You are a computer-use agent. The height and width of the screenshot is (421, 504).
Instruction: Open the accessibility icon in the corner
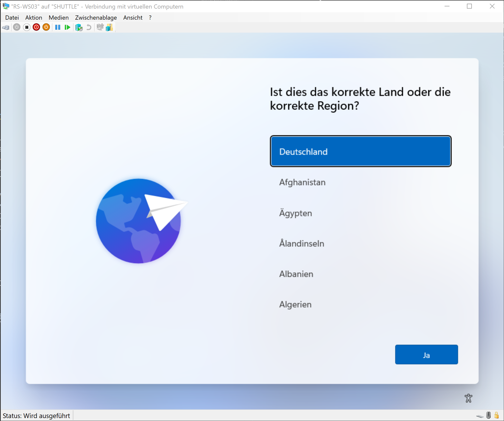click(469, 398)
